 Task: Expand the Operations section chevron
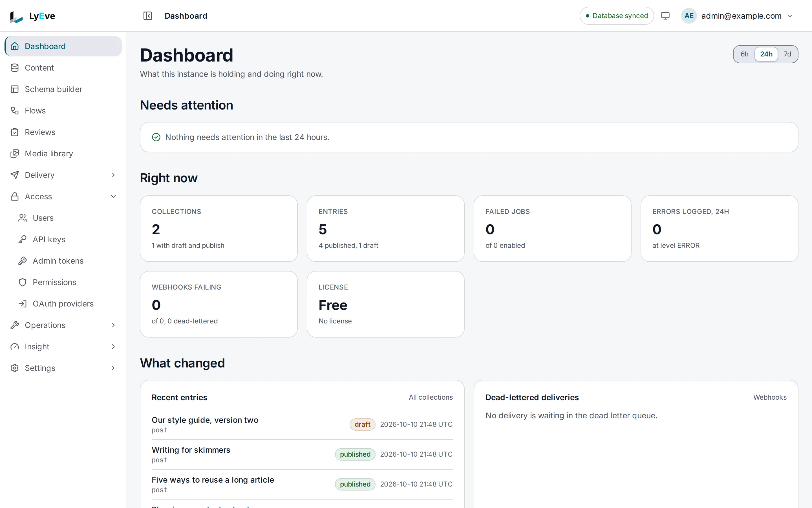113,325
